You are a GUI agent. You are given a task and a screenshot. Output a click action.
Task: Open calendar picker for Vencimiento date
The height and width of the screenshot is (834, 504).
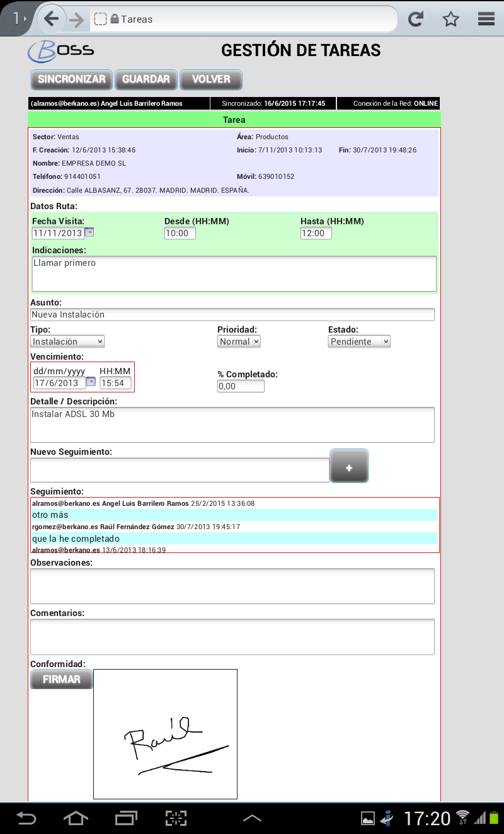pos(91,382)
